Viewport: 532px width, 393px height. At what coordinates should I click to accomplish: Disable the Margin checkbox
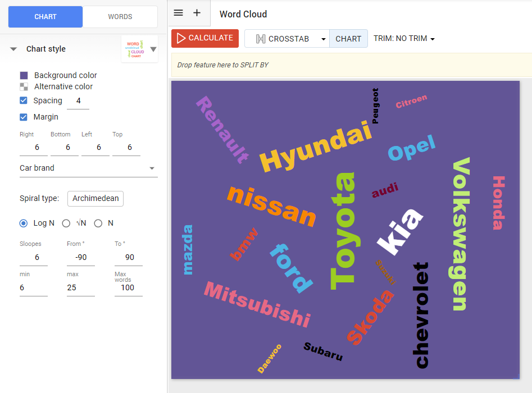(23, 117)
